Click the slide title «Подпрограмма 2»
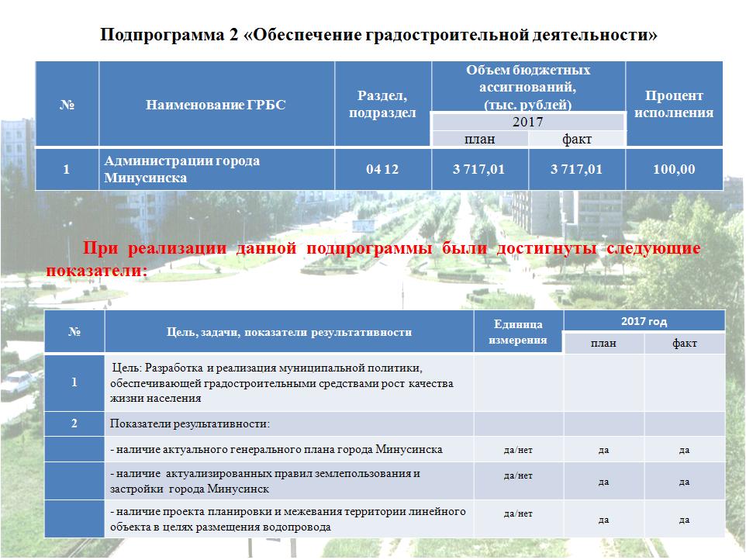The width and height of the screenshot is (746, 560). (378, 35)
